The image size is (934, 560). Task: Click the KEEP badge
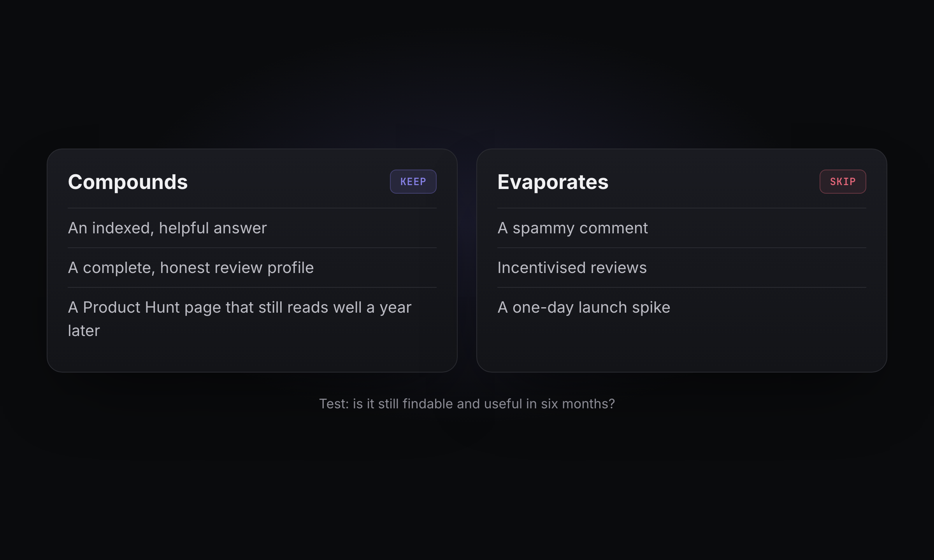[413, 182]
